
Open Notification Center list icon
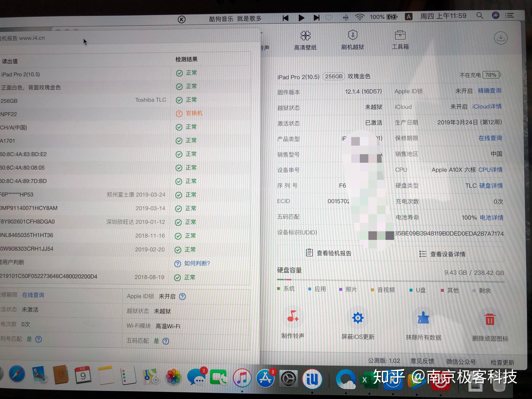pyautogui.click(x=509, y=15)
